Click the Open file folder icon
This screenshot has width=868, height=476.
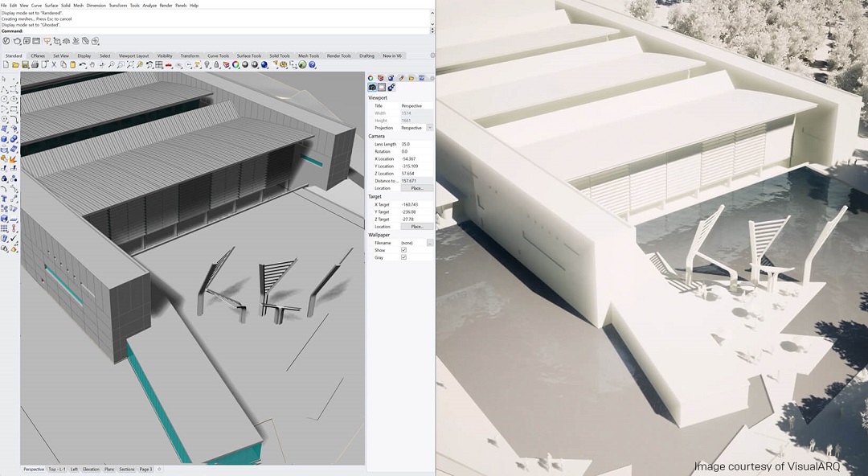click(15, 65)
